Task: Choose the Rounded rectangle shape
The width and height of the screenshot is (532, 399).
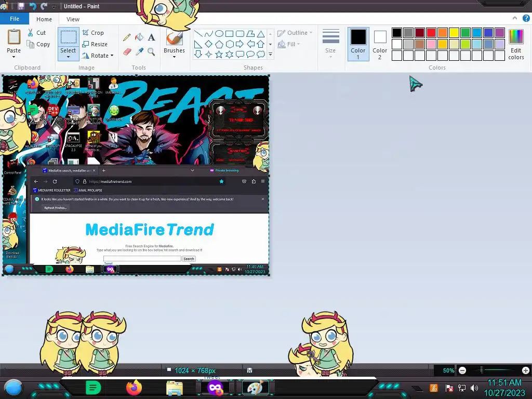Action: [240, 34]
